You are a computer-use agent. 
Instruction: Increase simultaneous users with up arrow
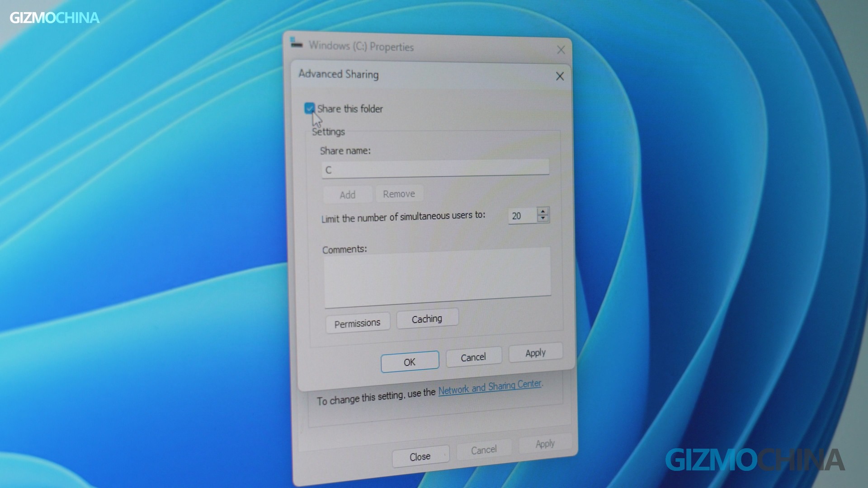[543, 211]
